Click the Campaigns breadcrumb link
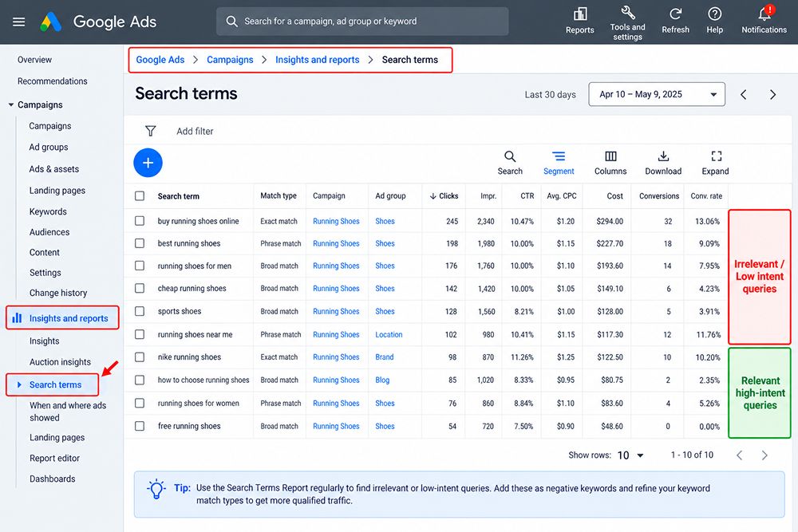The width and height of the screenshot is (798, 532). [230, 60]
